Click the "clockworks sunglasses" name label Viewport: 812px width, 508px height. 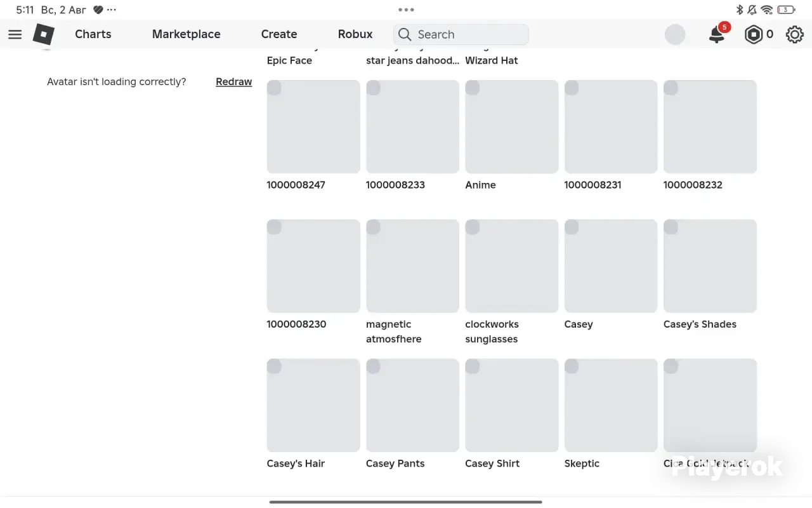tap(492, 331)
